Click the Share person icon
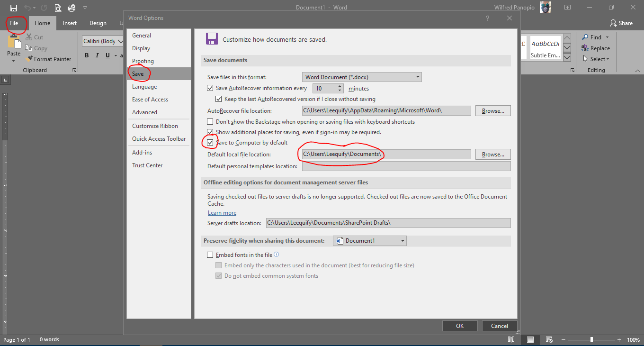Viewport: 644px width, 346px height. [x=613, y=23]
